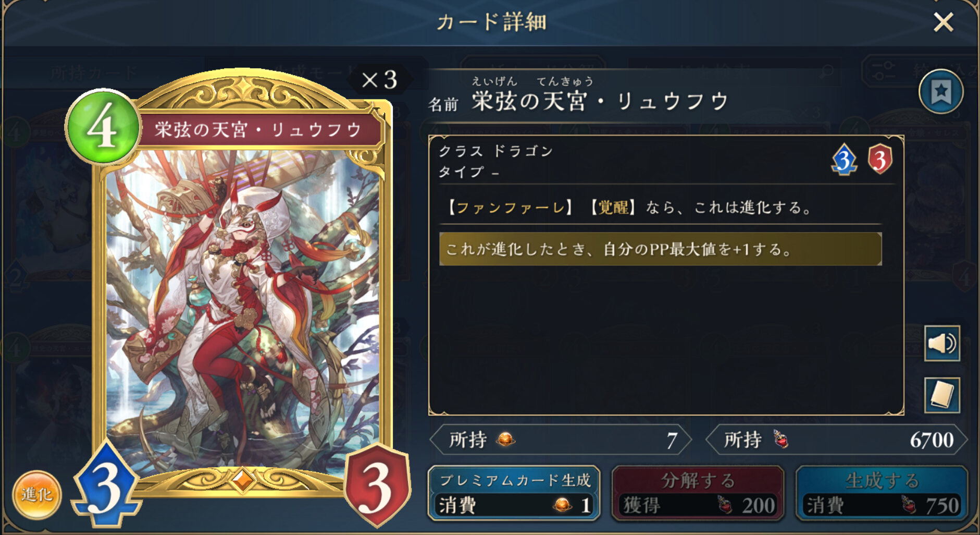The width and height of the screenshot is (980, 535).
Task: Click the red vial icon next to 6700
Action: pos(780,440)
